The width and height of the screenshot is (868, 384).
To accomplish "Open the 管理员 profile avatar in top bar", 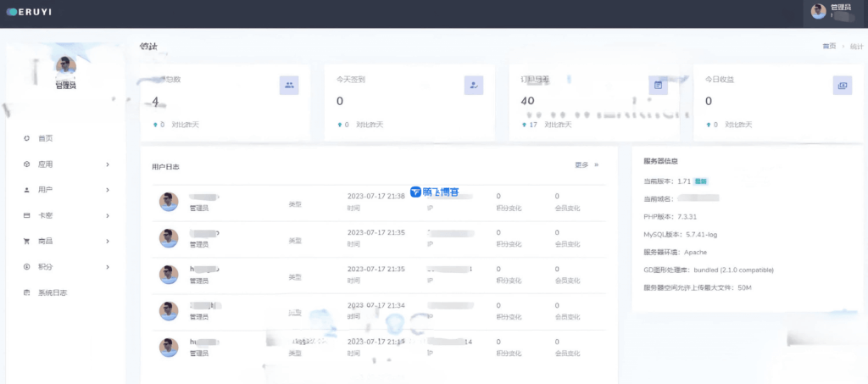I will (818, 12).
